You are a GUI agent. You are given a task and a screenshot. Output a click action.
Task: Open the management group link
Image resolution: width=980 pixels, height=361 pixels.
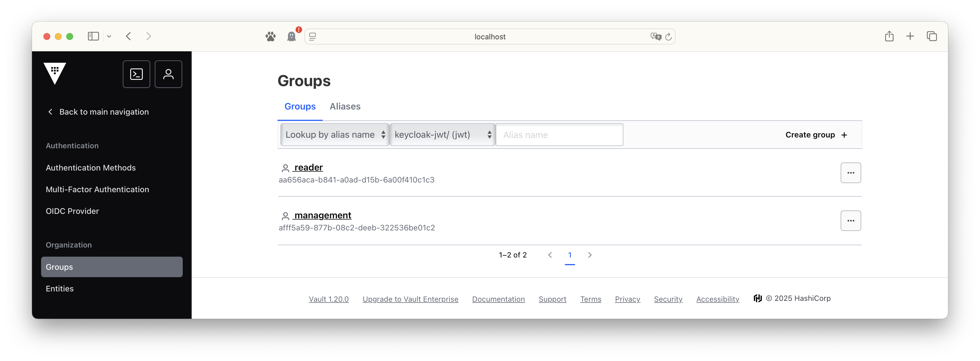coord(323,216)
